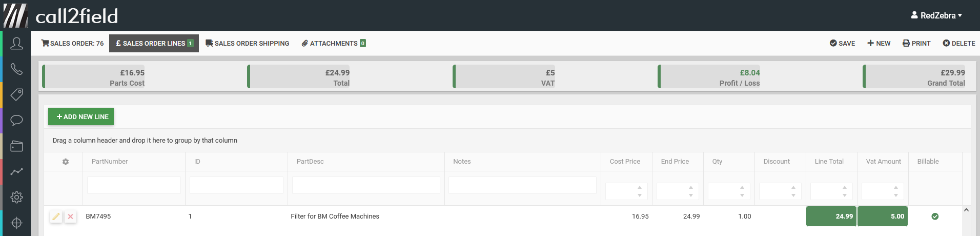Click the wallet sidebar icon
The height and width of the screenshot is (236, 980).
(16, 146)
